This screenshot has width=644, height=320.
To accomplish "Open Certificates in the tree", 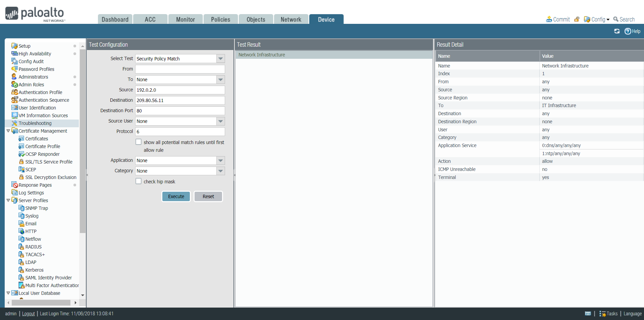I will (x=37, y=139).
